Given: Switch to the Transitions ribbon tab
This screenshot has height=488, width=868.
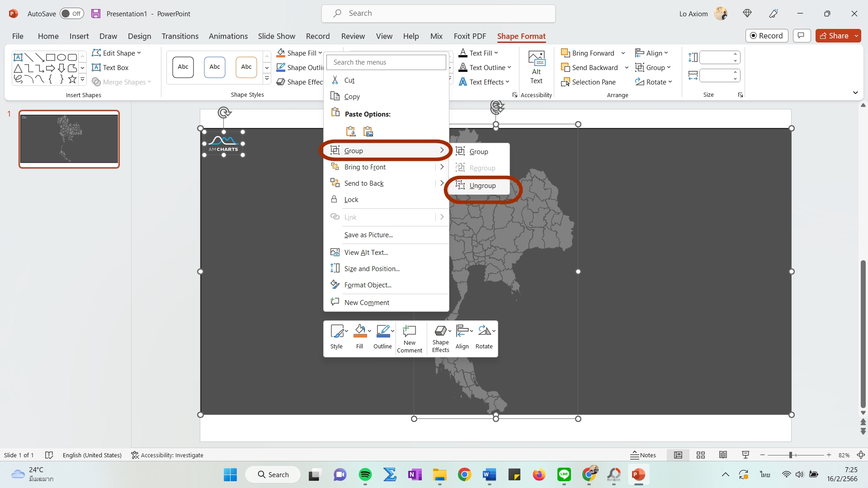Looking at the screenshot, I should coord(180,36).
